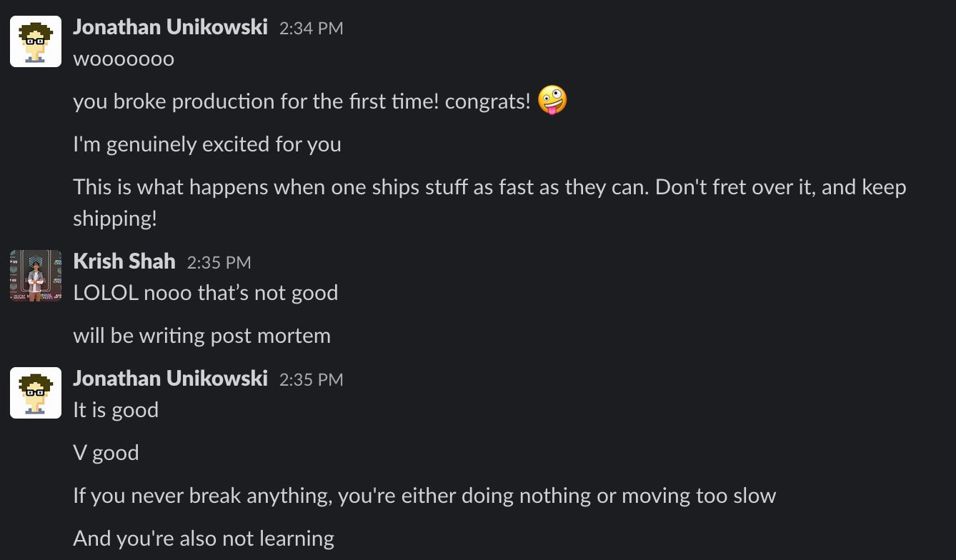Click Jonathan Unikowski's avatar beside the 2:34 PM message

tap(35, 41)
